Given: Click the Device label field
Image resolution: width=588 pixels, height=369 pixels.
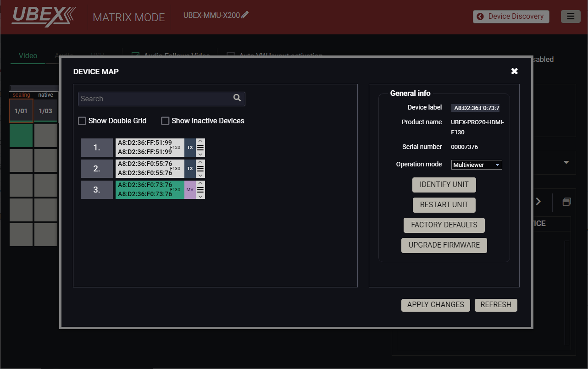Looking at the screenshot, I should click(477, 108).
